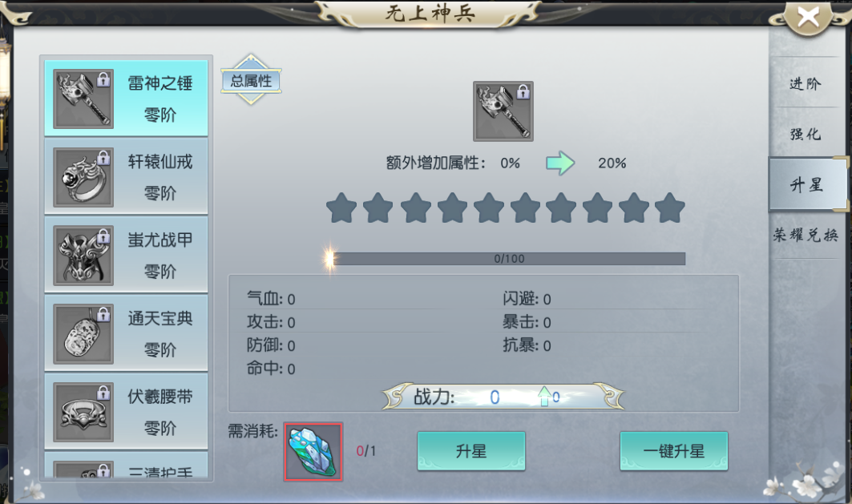The width and height of the screenshot is (852, 504).
Task: Select the 通天宝典 talisman icon
Action: coord(83,333)
